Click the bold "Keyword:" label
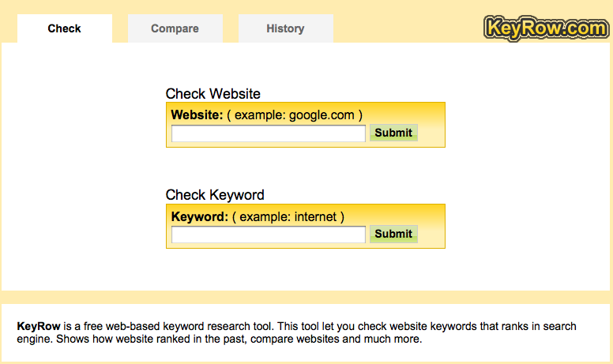The height and width of the screenshot is (364, 613). (x=199, y=216)
